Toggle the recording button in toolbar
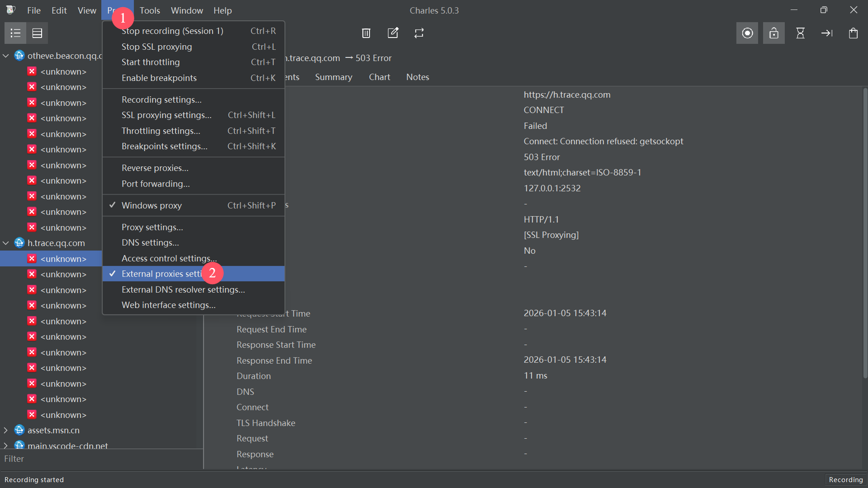Image resolution: width=868 pixels, height=488 pixels. click(x=747, y=33)
